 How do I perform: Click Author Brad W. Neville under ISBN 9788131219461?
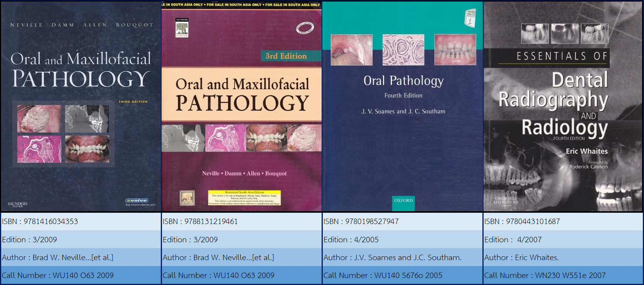click(x=242, y=257)
